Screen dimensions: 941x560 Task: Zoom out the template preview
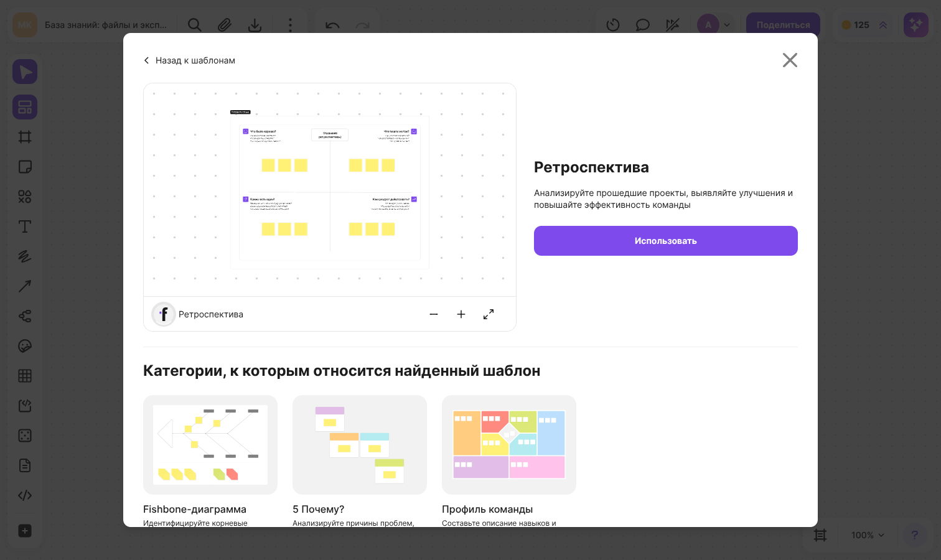coord(434,314)
